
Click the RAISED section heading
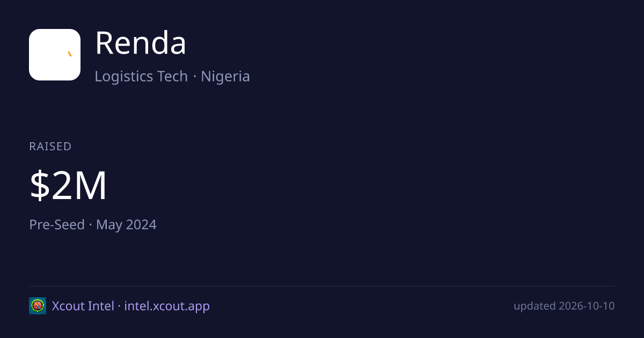(50, 146)
